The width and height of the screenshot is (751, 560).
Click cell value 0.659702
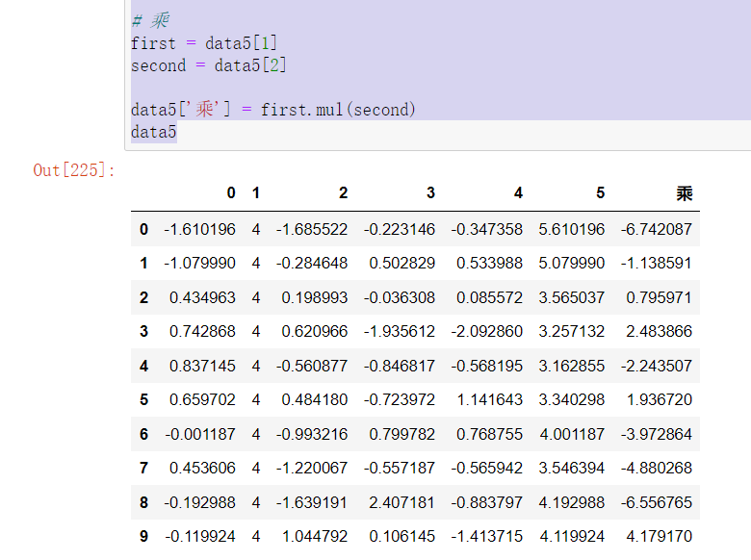coord(202,399)
